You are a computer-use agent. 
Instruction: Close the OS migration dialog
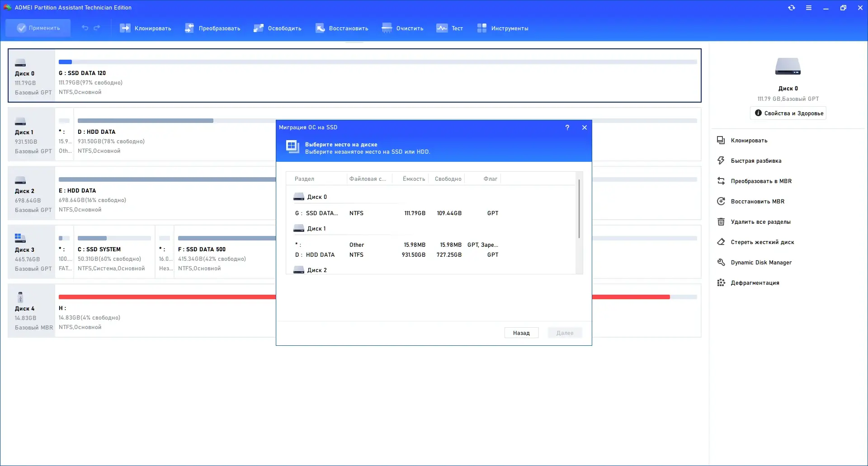(585, 127)
